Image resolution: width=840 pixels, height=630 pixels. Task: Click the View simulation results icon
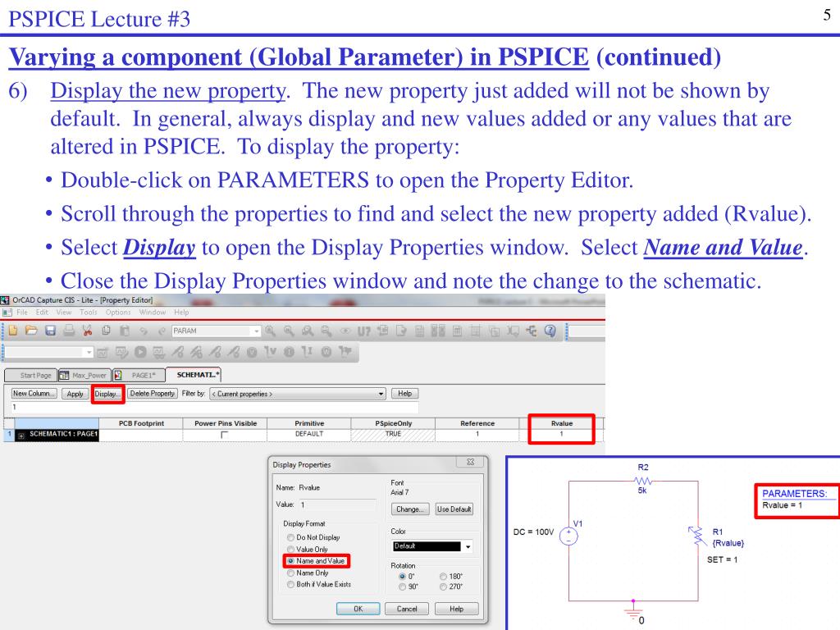coord(159,352)
